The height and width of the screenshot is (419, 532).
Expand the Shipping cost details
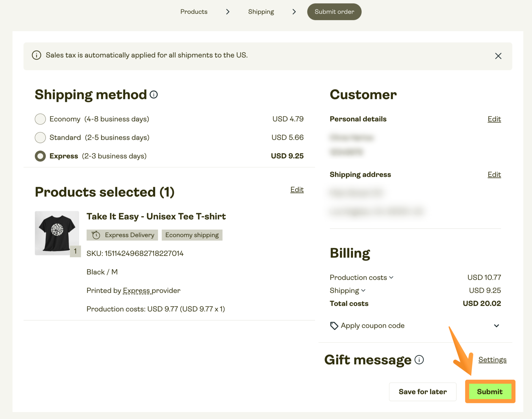point(364,291)
